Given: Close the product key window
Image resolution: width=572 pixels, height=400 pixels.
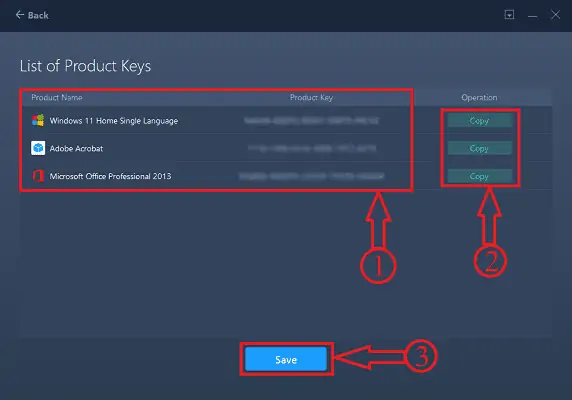Looking at the screenshot, I should [x=555, y=15].
